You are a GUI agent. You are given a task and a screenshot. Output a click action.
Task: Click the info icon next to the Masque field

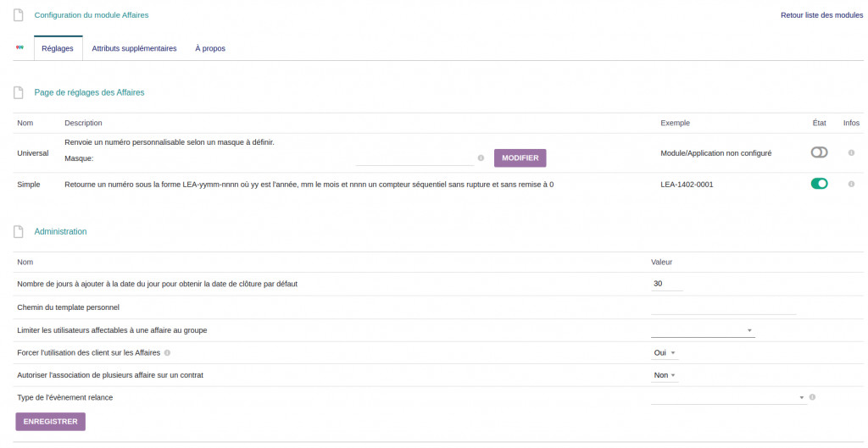point(481,158)
